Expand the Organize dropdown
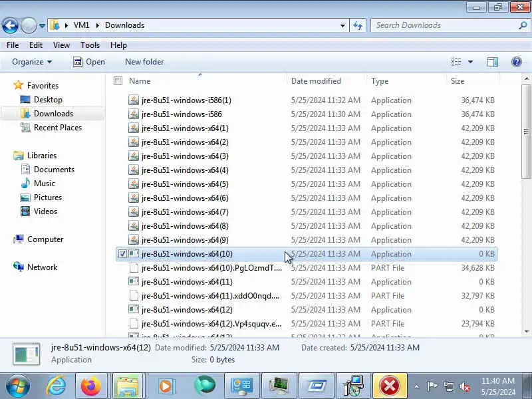The width and height of the screenshot is (532, 399). [32, 62]
